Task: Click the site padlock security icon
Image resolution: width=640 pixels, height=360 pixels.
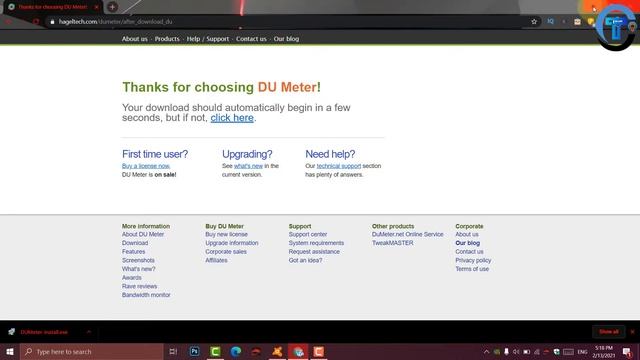Action: tap(52, 22)
